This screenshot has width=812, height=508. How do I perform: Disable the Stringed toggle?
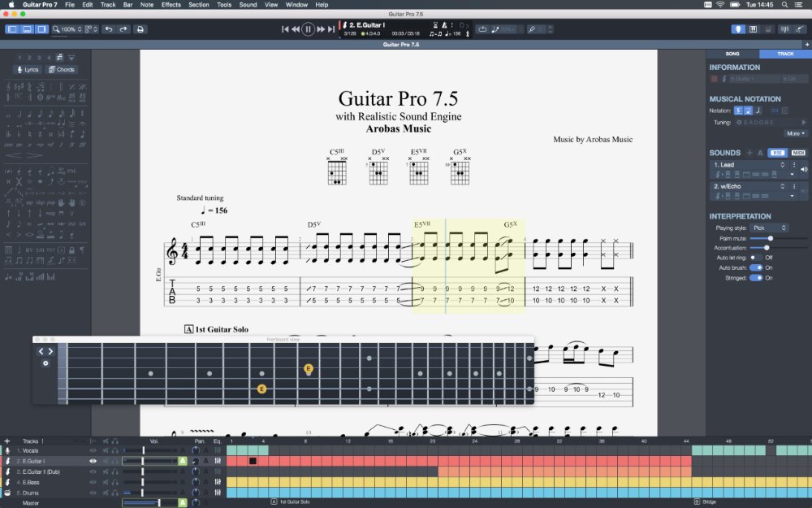(x=755, y=278)
